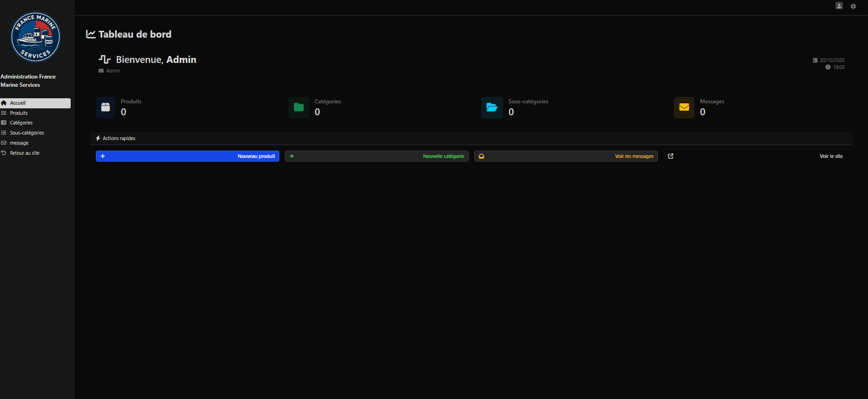The height and width of the screenshot is (399, 868).
Task: Go to Catégories in the sidebar
Action: pyautogui.click(x=21, y=123)
